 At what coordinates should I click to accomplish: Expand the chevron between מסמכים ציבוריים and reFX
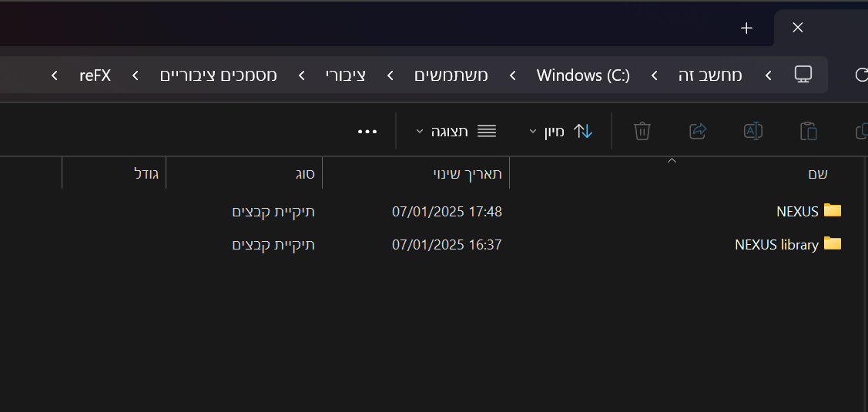click(136, 75)
